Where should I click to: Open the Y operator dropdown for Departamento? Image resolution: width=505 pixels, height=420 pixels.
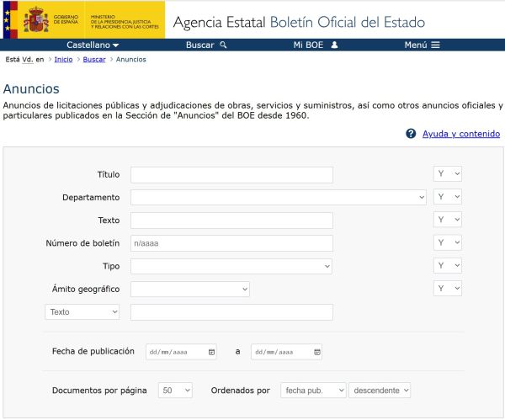(448, 197)
